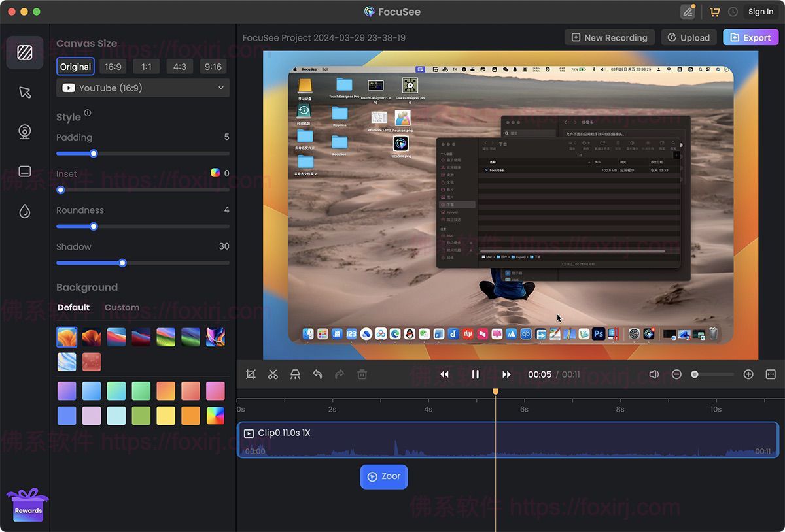
Task: Split the clip with the scissors tool
Action: point(273,374)
